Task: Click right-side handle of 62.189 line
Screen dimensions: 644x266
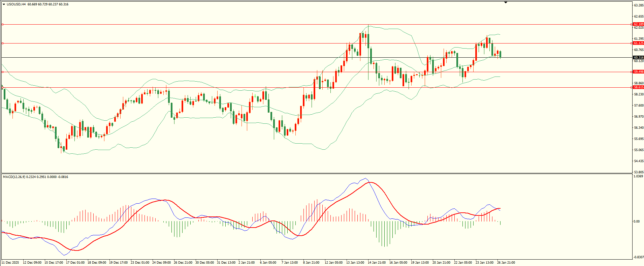Action: 631,24
